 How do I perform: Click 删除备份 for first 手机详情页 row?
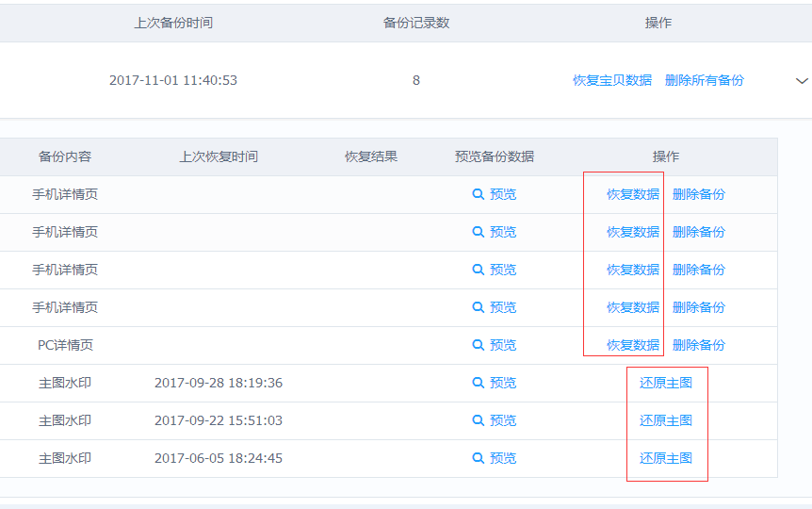699,194
